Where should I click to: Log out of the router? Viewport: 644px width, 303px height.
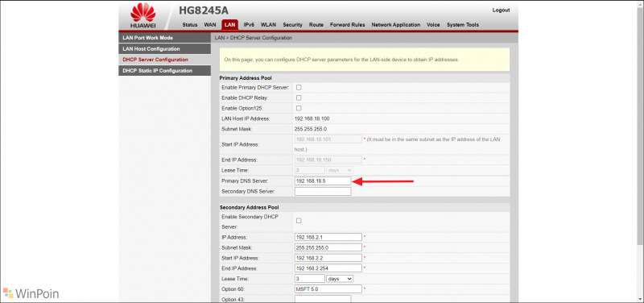[501, 10]
